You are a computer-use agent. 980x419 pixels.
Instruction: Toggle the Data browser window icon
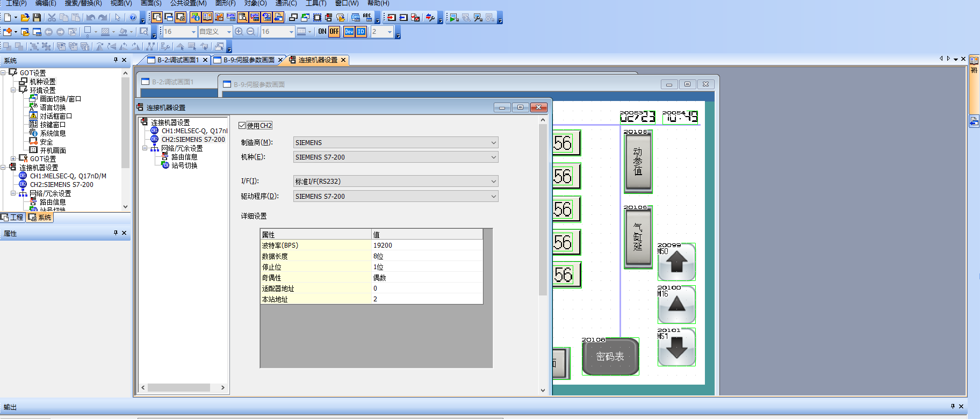[x=243, y=17]
